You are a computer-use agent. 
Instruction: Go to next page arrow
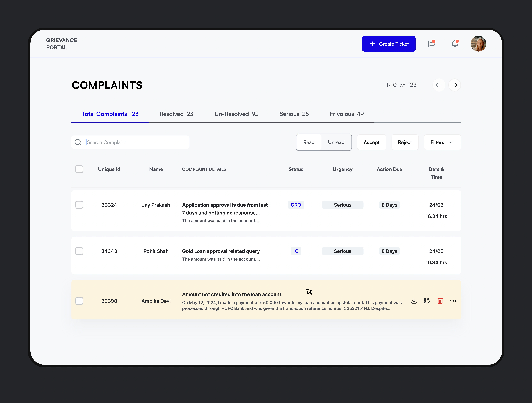click(454, 85)
